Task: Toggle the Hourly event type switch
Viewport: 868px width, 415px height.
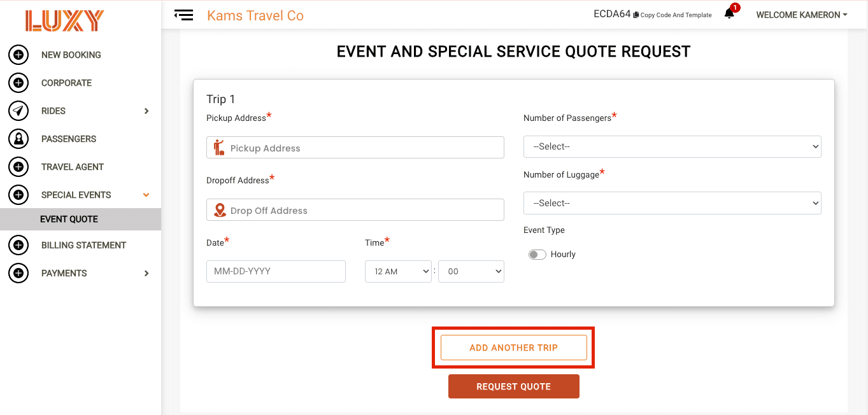Action: point(537,255)
